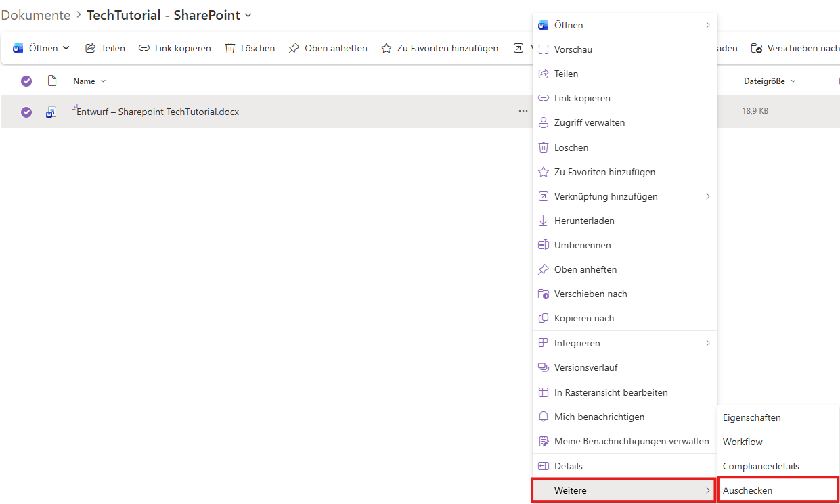
Task: Click the Integrieren icon in context menu
Action: pyautogui.click(x=543, y=343)
